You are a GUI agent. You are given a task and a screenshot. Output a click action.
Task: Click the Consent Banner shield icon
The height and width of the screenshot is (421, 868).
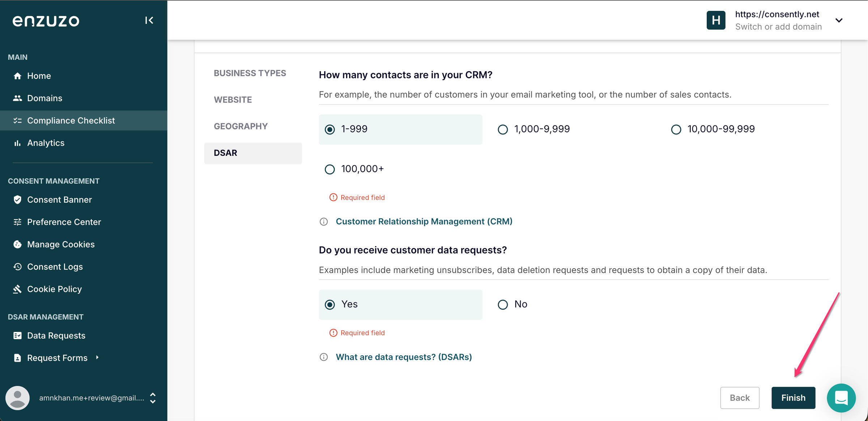click(17, 200)
